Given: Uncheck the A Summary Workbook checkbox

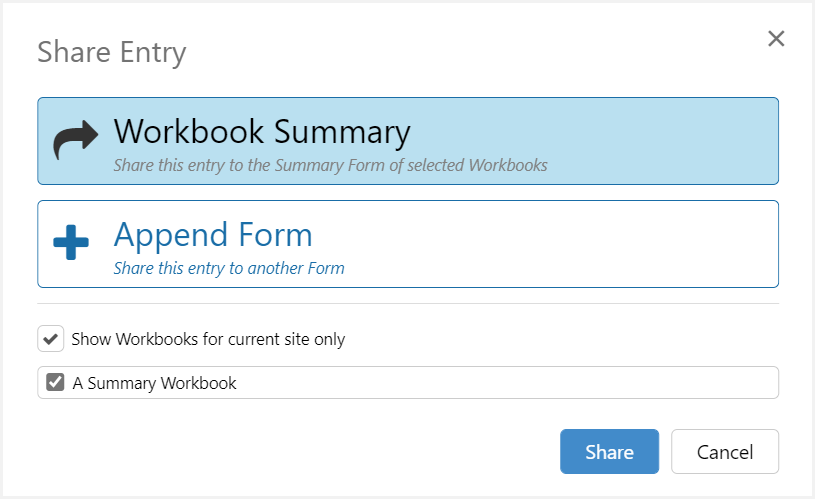Looking at the screenshot, I should [x=55, y=382].
